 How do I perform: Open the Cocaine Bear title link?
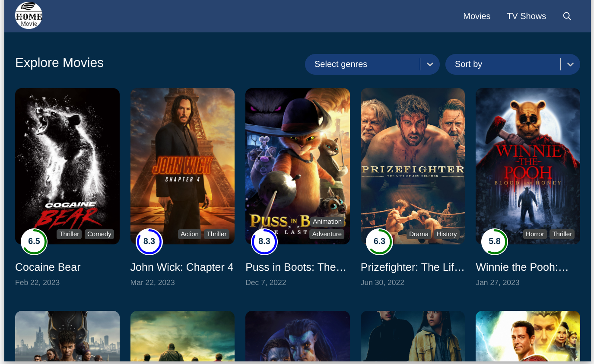48,267
